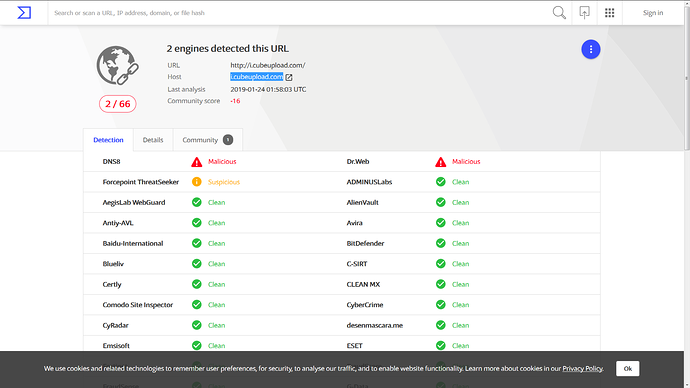This screenshot has height=388, width=690.
Task: Open the external link icon beside host
Action: point(289,77)
